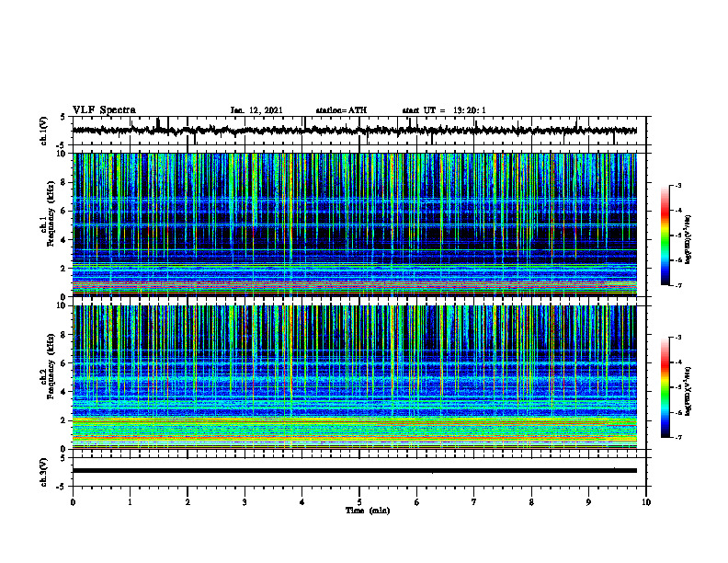Click the time axis tick label "7"
This screenshot has height=563, width=728.
click(474, 502)
